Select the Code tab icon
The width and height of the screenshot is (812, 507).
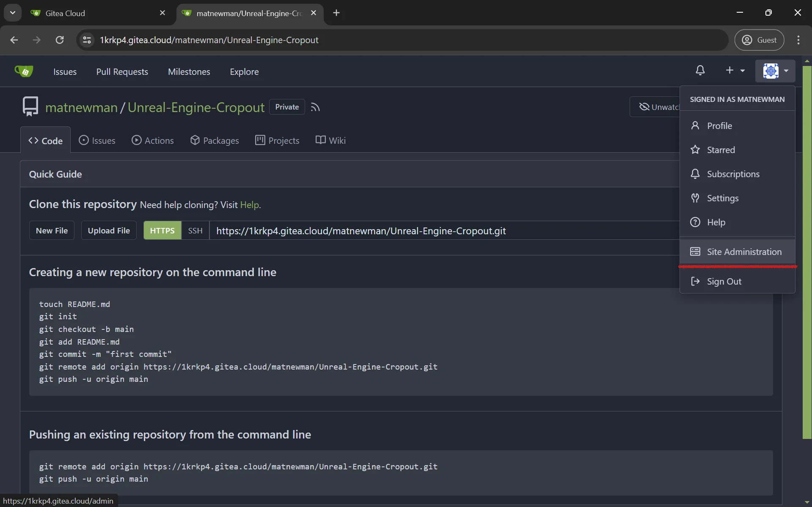[x=35, y=140]
